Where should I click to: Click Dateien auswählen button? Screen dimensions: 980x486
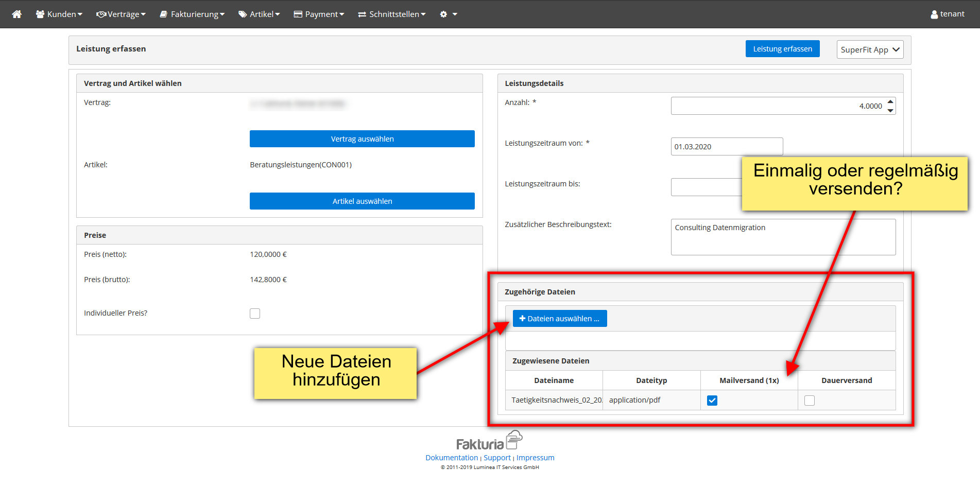pyautogui.click(x=560, y=319)
